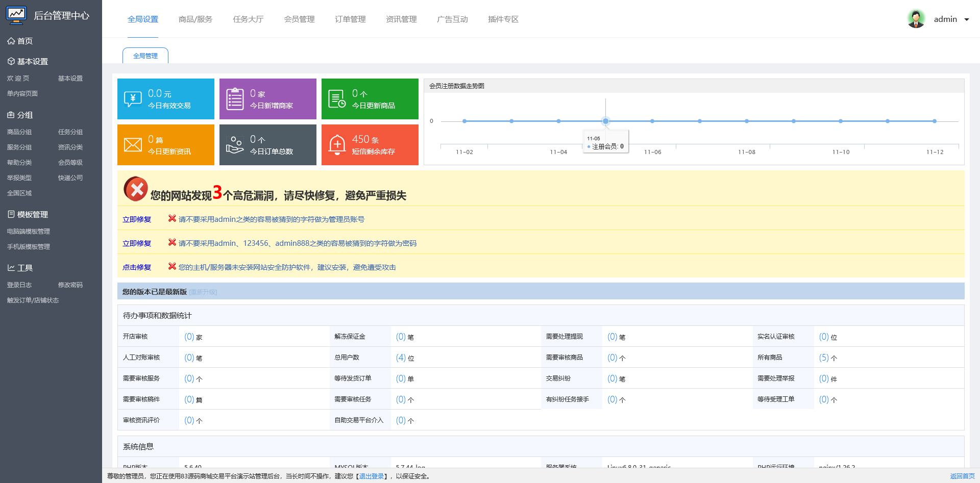Open sidebar 基本设置 sub-link
This screenshot has width=980, height=483.
click(x=70, y=79)
